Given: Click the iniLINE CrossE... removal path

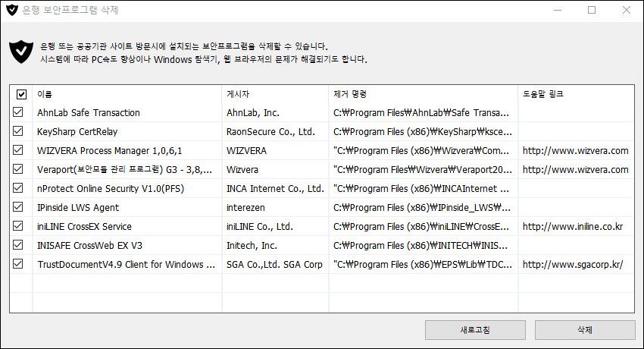Looking at the screenshot, I should point(421,227).
